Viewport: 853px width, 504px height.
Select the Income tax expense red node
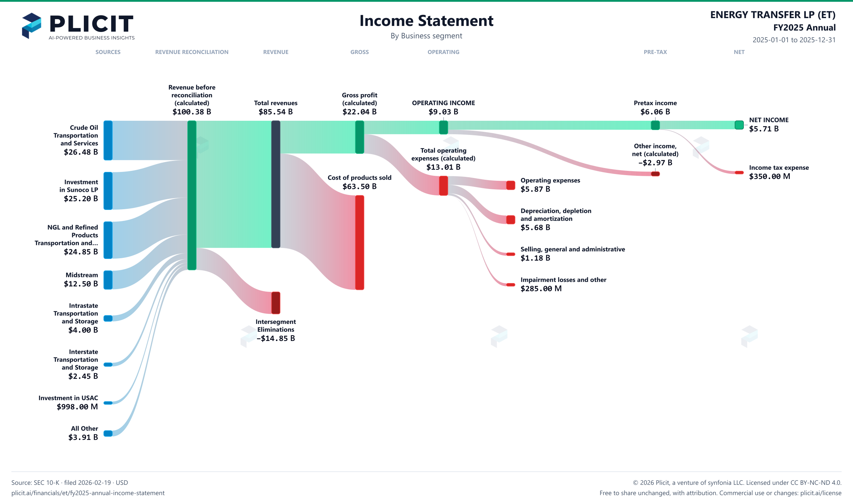point(739,173)
